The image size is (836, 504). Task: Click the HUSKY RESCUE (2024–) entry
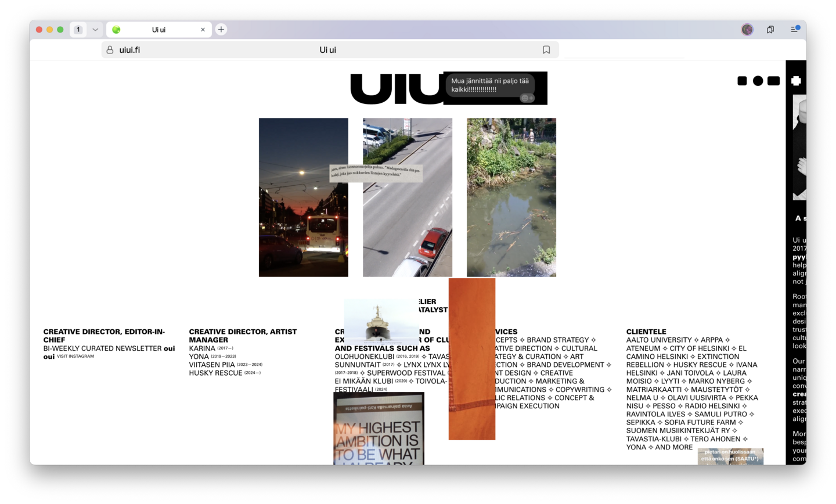coord(225,373)
